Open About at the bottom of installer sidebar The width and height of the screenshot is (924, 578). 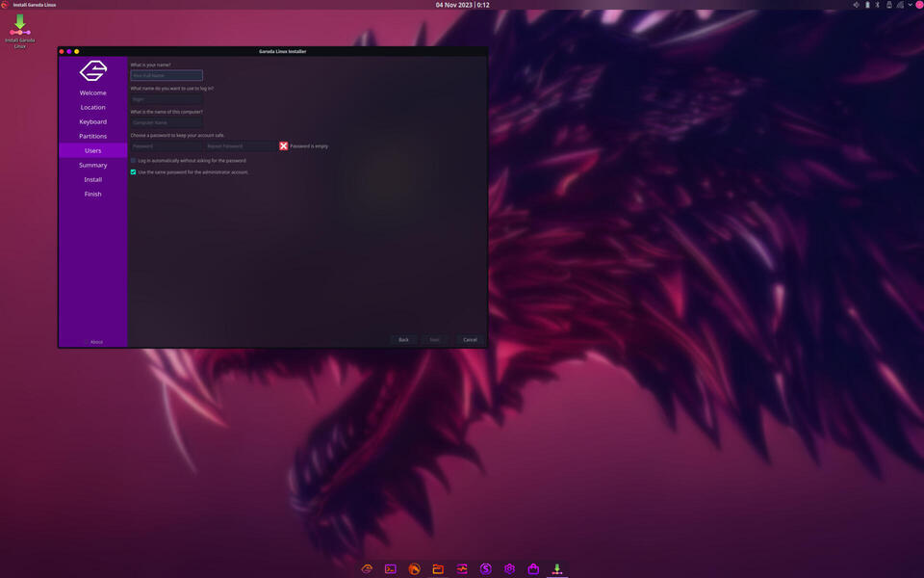pyautogui.click(x=93, y=342)
